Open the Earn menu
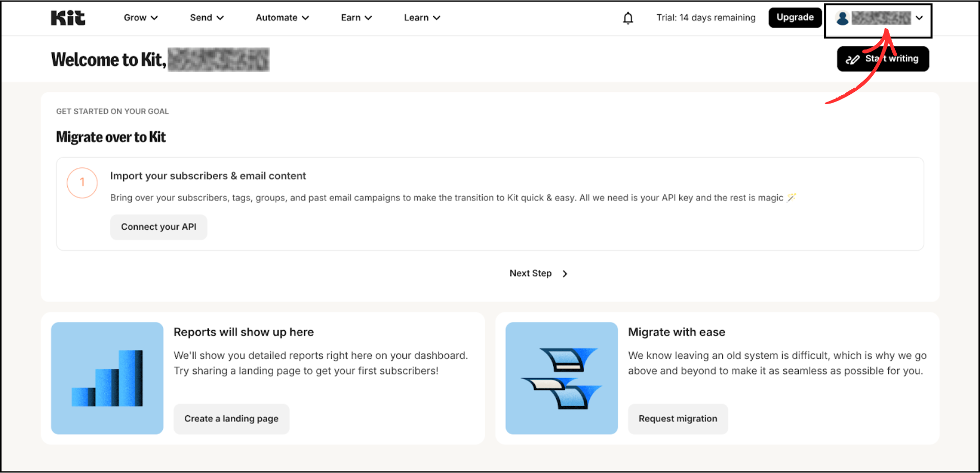This screenshot has height=473, width=980. 356,17
